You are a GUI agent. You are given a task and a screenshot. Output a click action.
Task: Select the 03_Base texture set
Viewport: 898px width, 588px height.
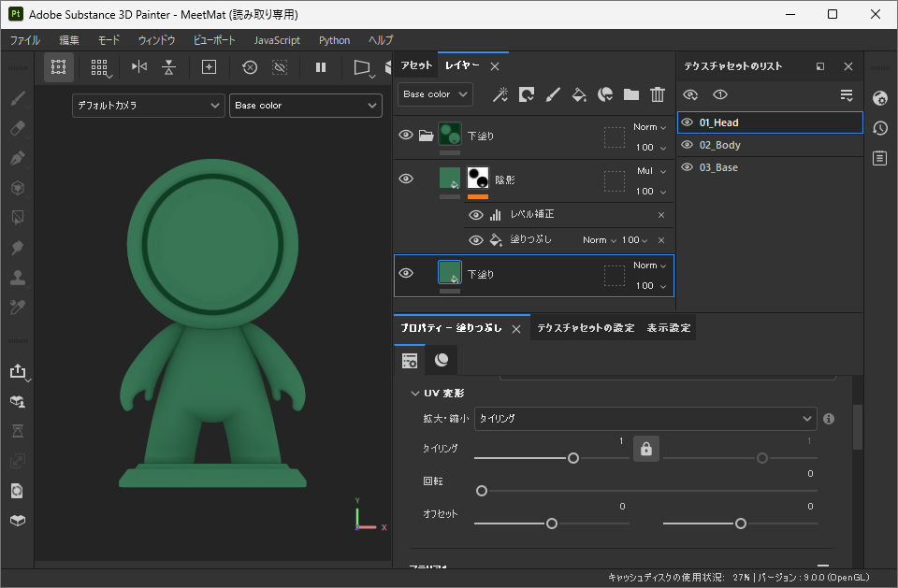[718, 167]
